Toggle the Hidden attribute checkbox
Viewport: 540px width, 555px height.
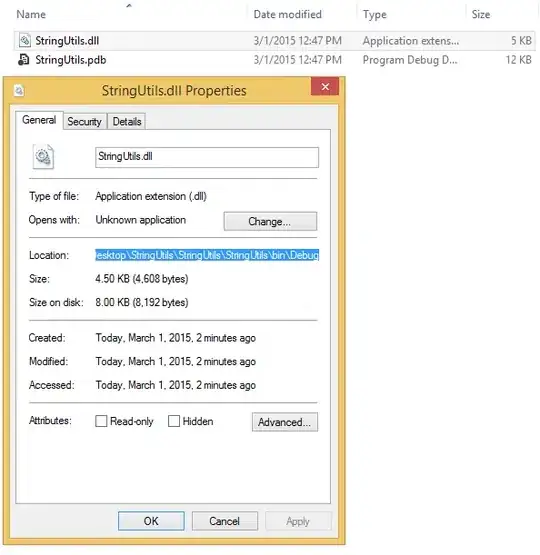(173, 421)
